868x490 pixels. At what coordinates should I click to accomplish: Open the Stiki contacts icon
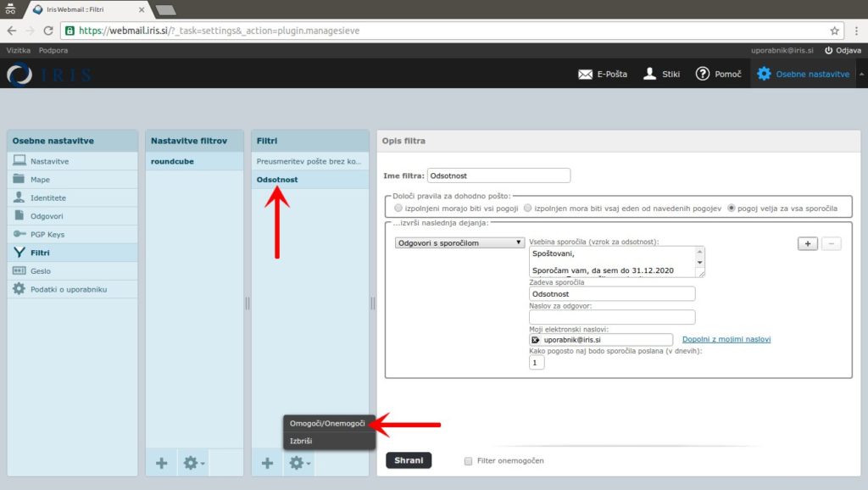pos(650,74)
